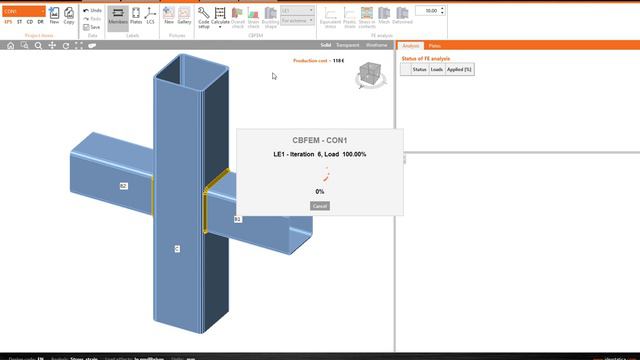Switch model display to Wireframe

click(376, 45)
